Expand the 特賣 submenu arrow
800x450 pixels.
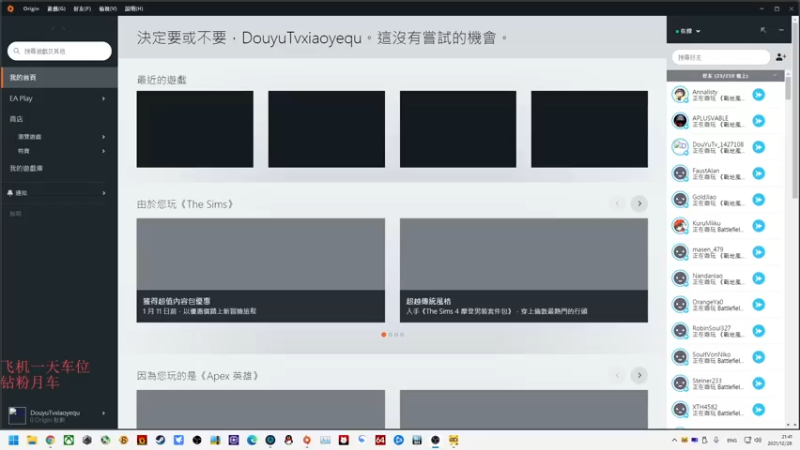104,151
